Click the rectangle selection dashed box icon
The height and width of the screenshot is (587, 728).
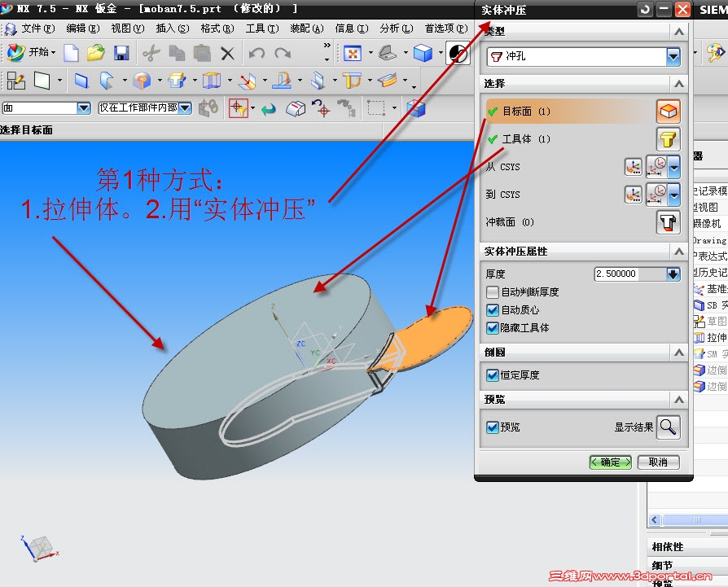coord(376,108)
